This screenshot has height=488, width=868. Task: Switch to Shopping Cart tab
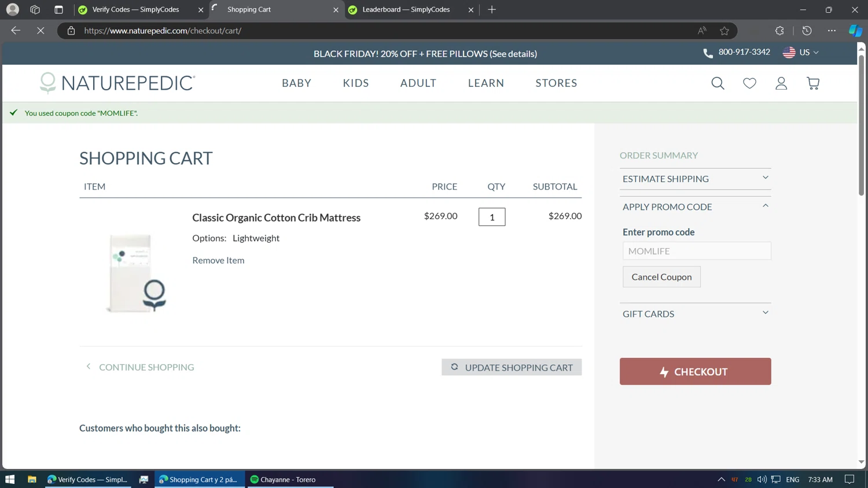(276, 10)
